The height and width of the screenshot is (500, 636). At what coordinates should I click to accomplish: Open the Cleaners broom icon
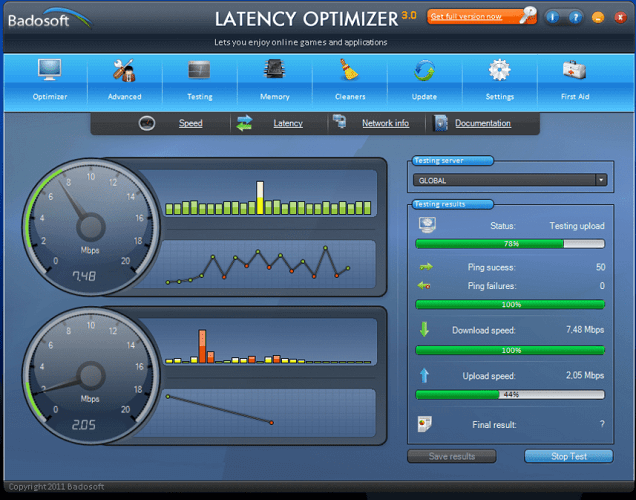(348, 69)
